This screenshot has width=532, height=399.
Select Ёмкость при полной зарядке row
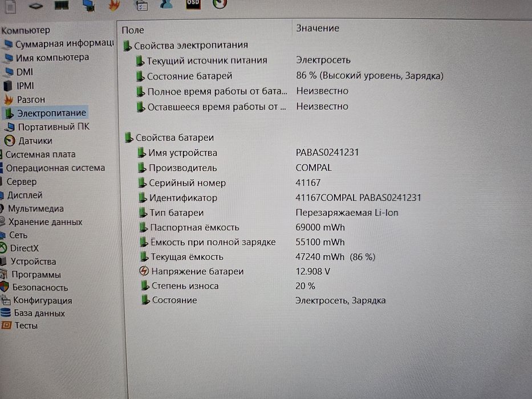point(208,242)
